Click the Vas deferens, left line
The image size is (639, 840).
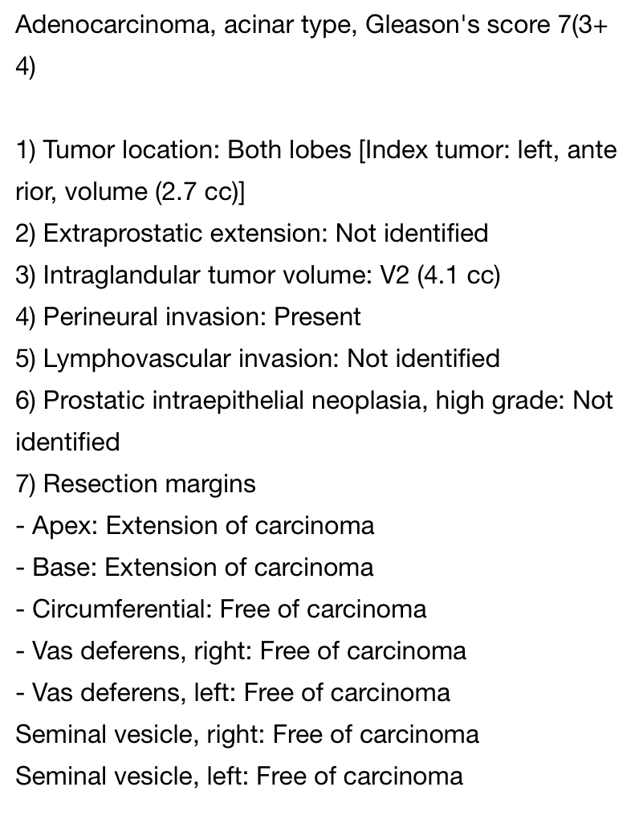pos(233,693)
